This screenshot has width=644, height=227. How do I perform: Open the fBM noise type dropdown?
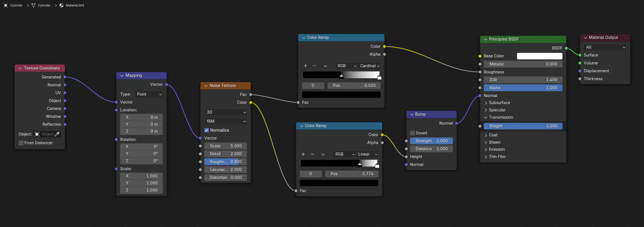click(x=226, y=121)
